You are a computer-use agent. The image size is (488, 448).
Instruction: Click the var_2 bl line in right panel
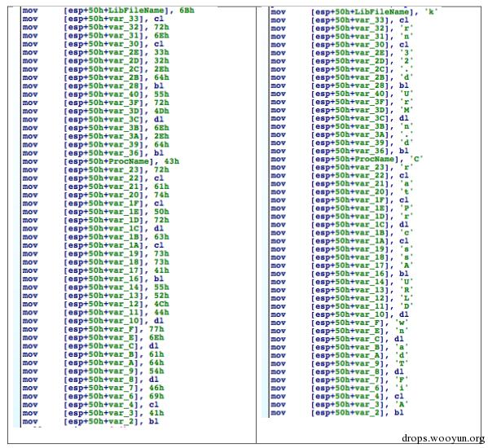[337, 413]
